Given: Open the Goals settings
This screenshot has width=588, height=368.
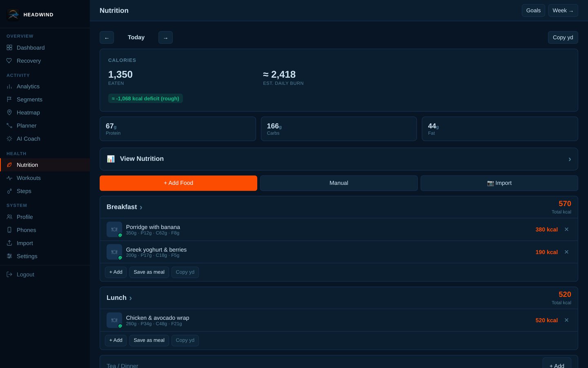Looking at the screenshot, I should 533,11.
